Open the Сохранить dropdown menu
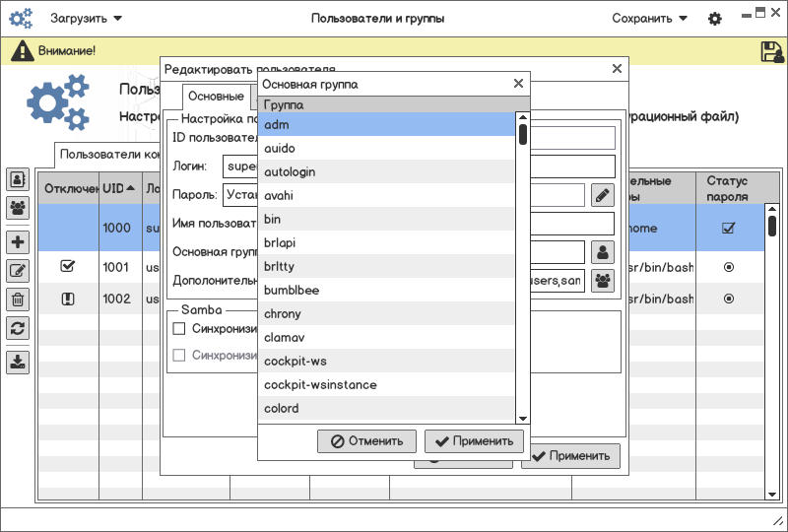This screenshot has width=788, height=532. tap(649, 19)
